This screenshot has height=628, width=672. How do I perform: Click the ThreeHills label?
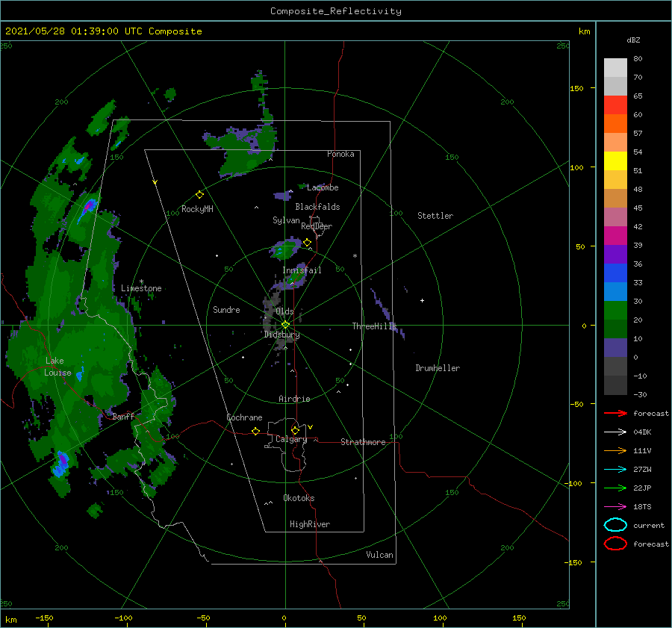[374, 326]
